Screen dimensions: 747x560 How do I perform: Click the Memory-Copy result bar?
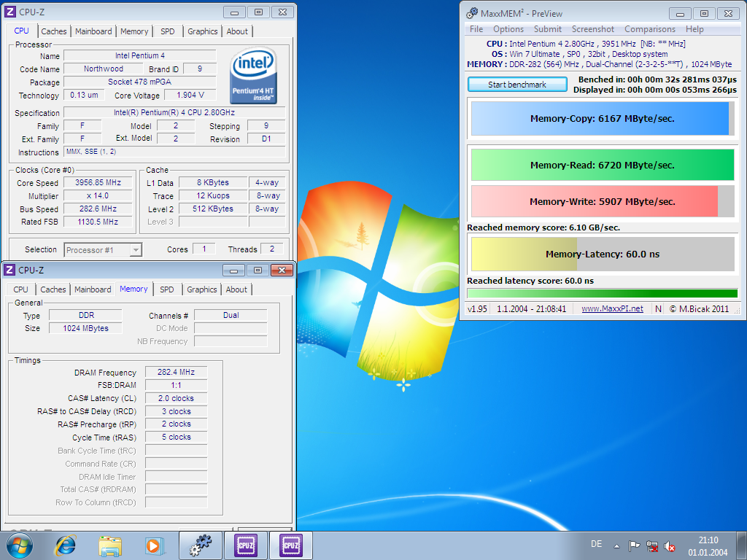tap(603, 119)
